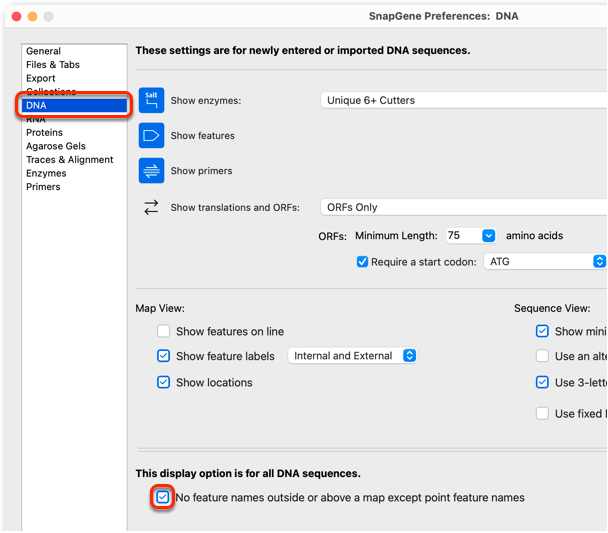Screen dimensions: 608x533
Task: Open the ORF minimum length arrow
Action: [x=489, y=235]
